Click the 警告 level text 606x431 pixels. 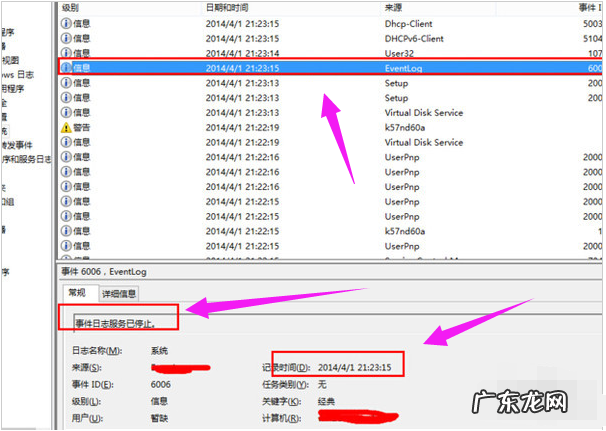coord(82,127)
